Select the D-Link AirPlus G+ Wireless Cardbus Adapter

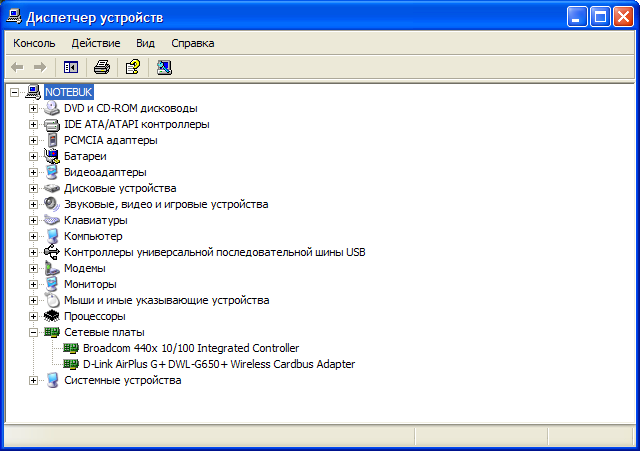coord(219,364)
